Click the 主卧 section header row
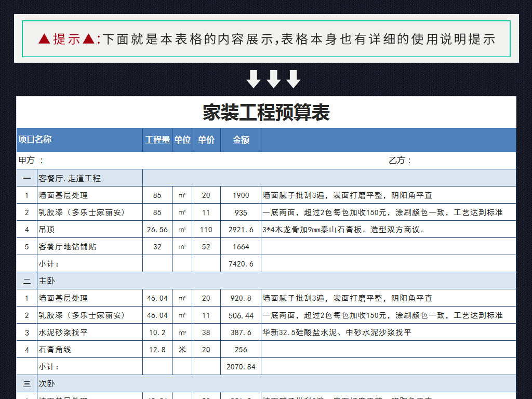 tap(44, 281)
